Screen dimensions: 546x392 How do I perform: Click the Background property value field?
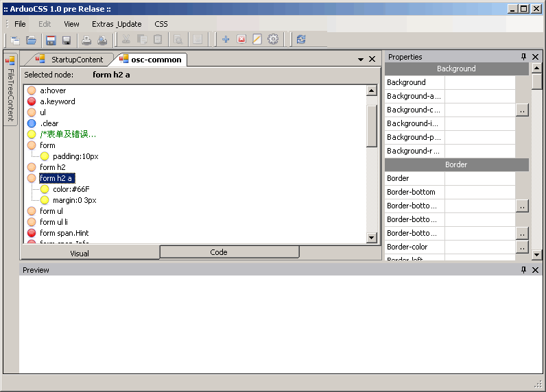point(479,82)
